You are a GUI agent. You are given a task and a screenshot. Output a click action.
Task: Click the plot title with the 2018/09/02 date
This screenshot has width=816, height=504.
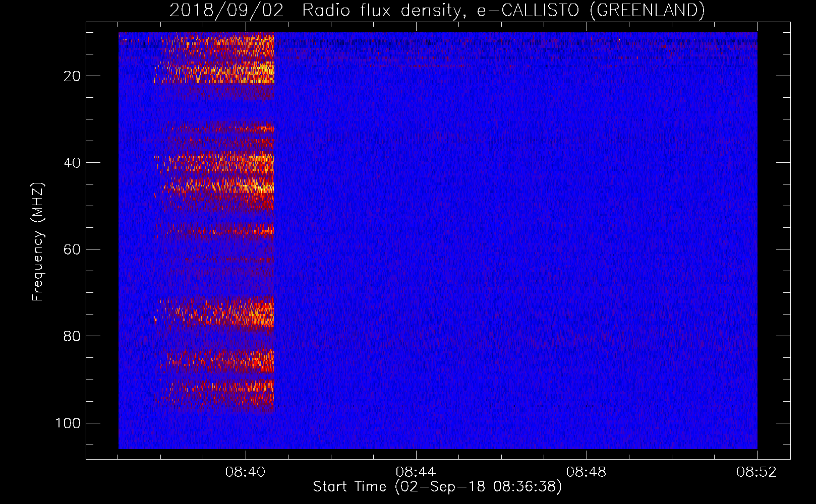tap(437, 11)
